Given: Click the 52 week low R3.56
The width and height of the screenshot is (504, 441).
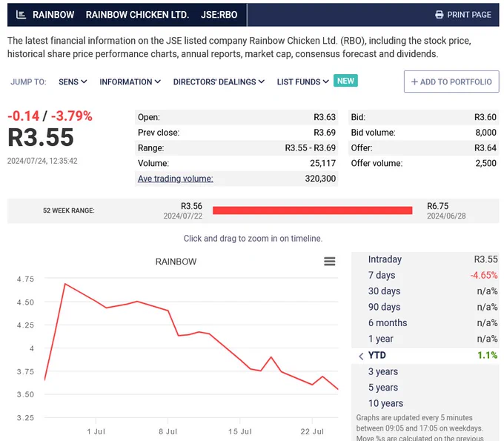Looking at the screenshot, I should [x=191, y=206].
